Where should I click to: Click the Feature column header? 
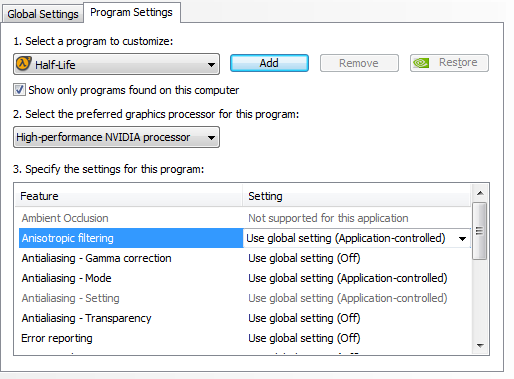[129, 196]
